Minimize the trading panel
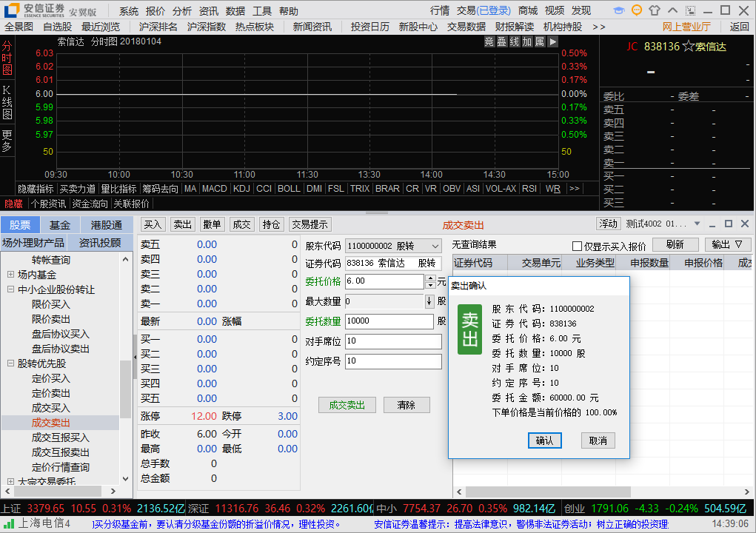Image resolution: width=756 pixels, height=533 pixels. 712,224
